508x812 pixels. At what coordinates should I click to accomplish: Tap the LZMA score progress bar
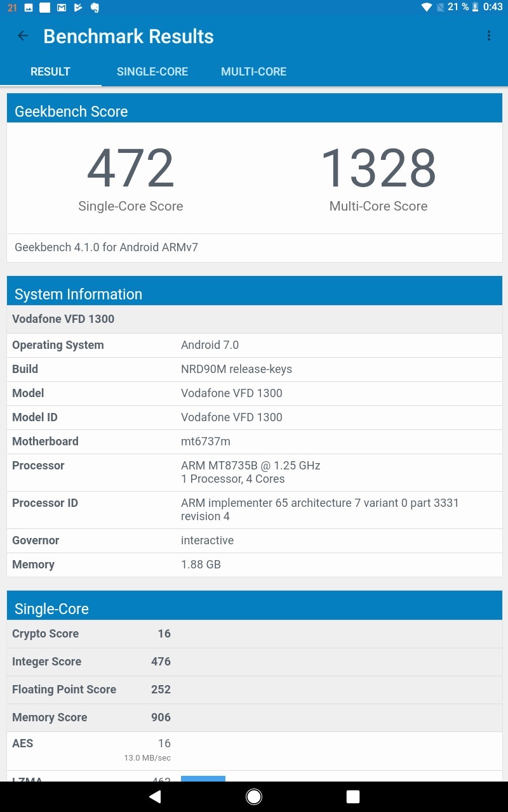tap(203, 779)
